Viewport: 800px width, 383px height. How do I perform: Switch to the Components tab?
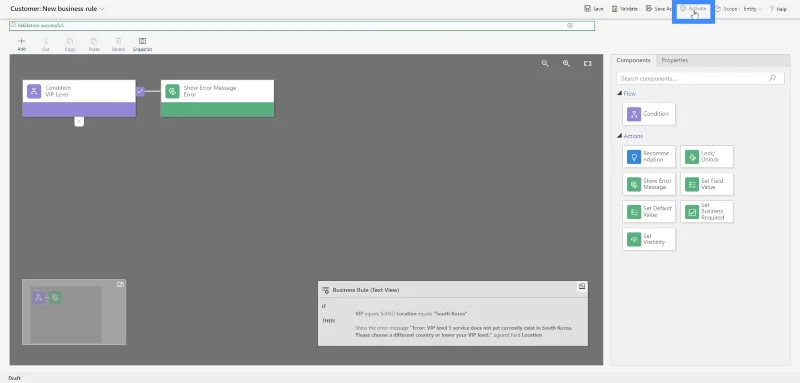(x=633, y=60)
